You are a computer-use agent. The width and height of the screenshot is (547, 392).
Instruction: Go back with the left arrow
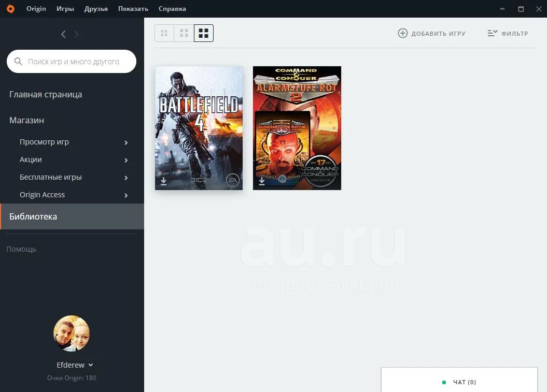[x=63, y=34]
